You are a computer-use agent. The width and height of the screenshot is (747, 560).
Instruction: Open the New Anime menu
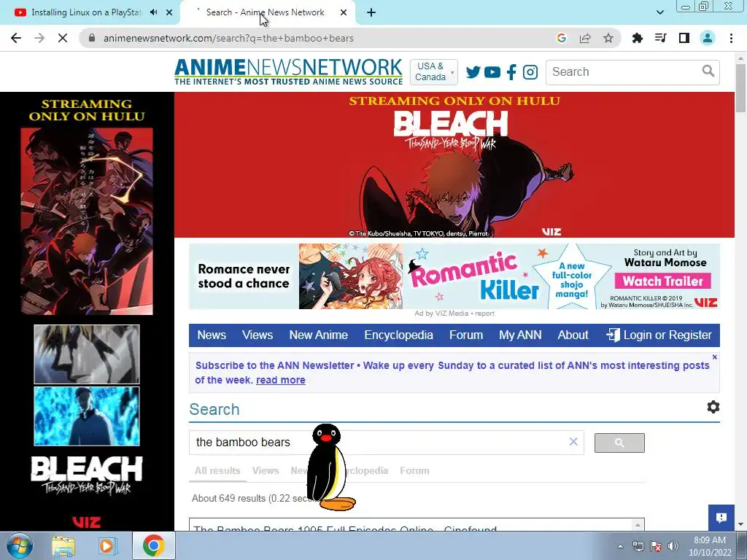point(318,335)
